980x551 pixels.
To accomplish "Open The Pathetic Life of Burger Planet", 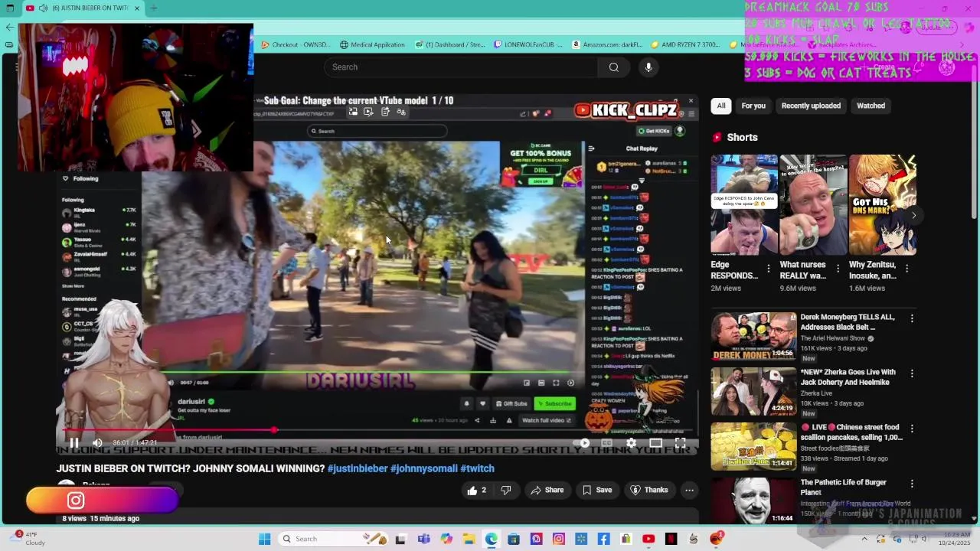I will [x=753, y=500].
